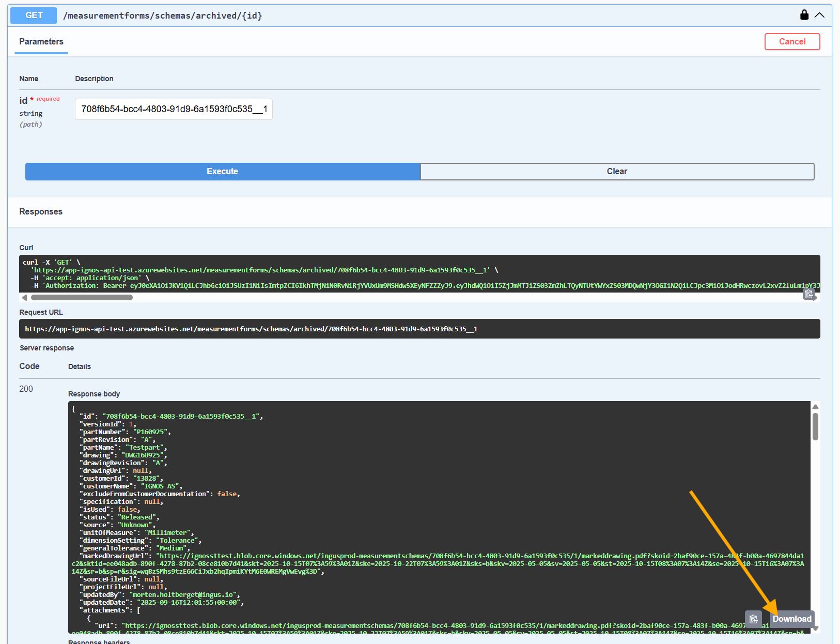This screenshot has width=840, height=644.
Task: Click the scroll-down arrow in the response body
Action: coord(816,628)
